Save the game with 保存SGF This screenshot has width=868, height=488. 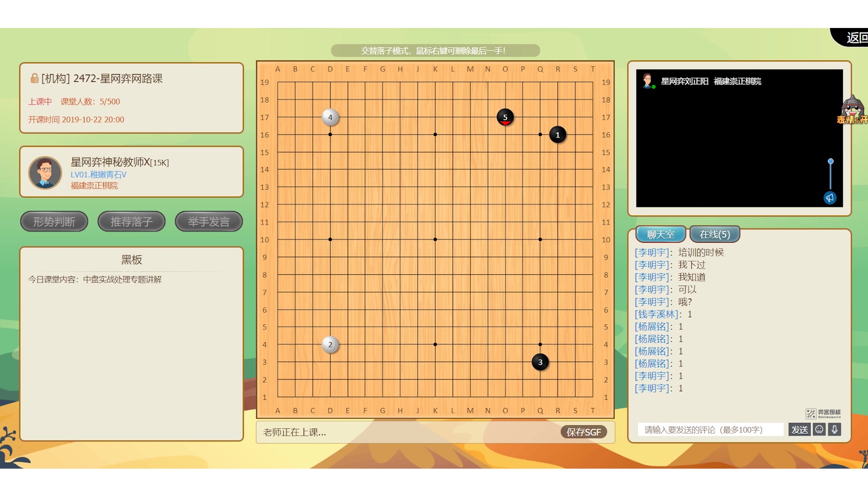584,432
